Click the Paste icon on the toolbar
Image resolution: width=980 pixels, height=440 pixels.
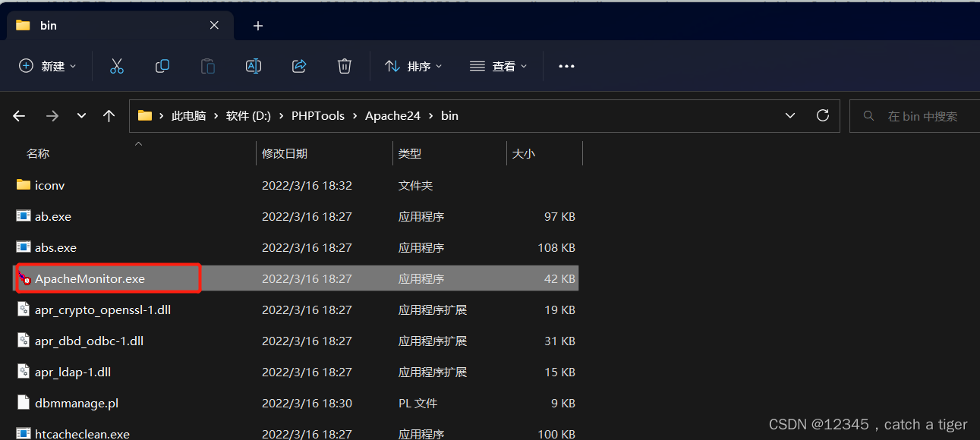point(207,66)
